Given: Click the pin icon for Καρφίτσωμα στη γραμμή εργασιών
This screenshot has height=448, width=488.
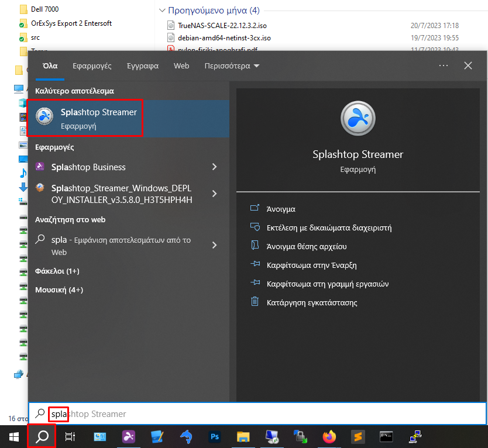Looking at the screenshot, I should (255, 282).
